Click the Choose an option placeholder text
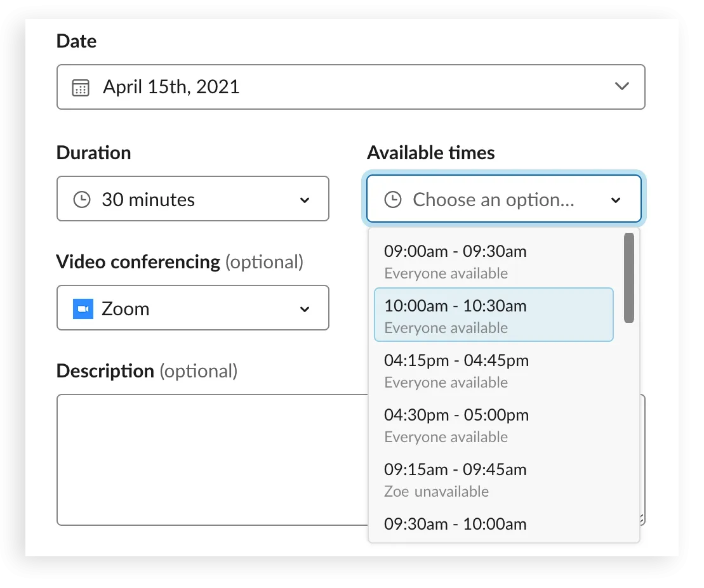Viewport: 704px width, 588px height. pos(493,200)
